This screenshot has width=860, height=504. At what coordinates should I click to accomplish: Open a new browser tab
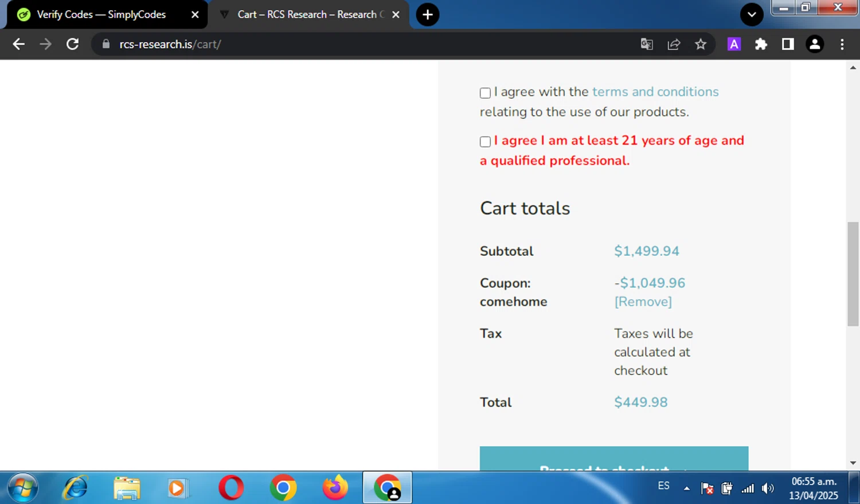tap(428, 14)
